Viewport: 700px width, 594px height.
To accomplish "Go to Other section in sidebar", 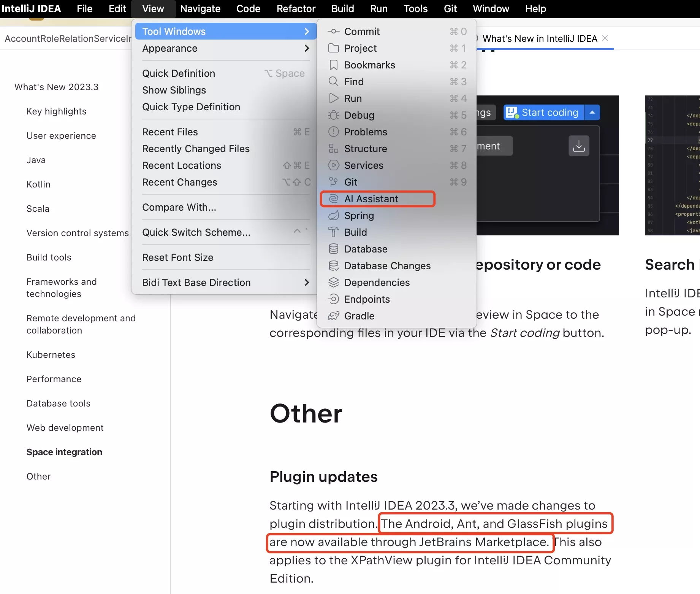I will point(38,476).
